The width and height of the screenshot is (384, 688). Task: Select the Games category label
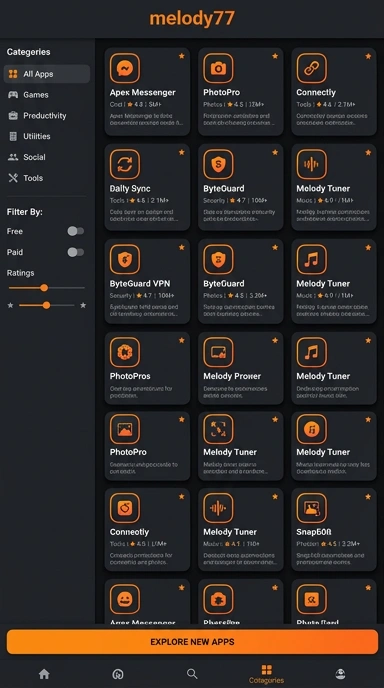[36, 95]
